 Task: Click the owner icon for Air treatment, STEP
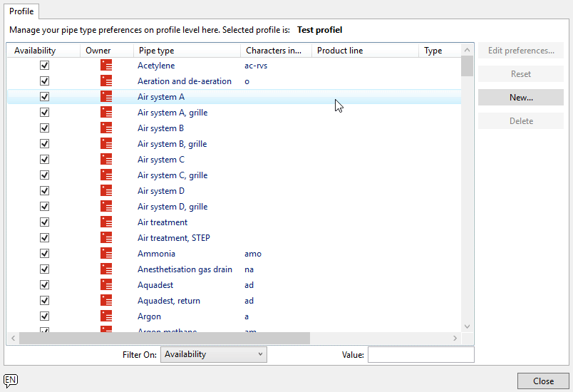pyautogui.click(x=106, y=238)
